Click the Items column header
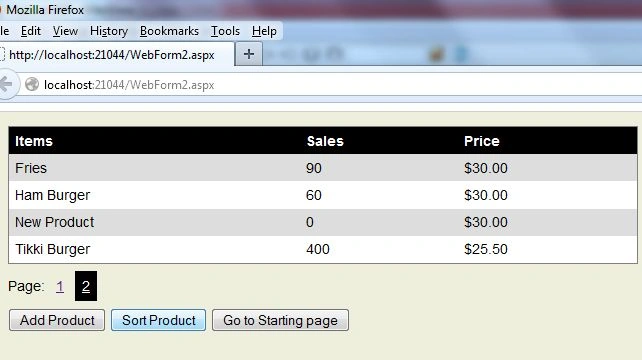The width and height of the screenshot is (642, 360). point(34,141)
